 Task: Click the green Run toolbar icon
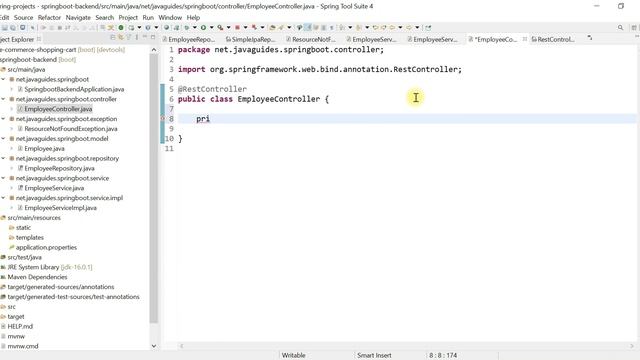(203, 27)
